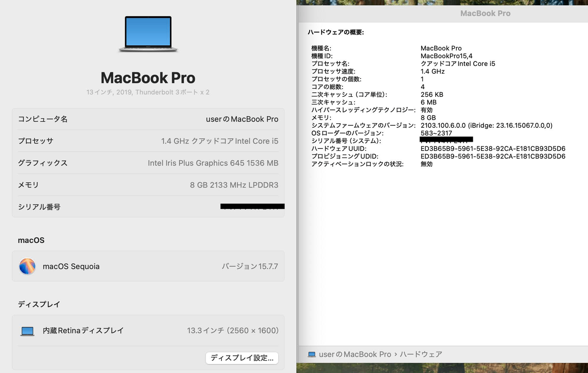Viewport: 588px width, 373px height.
Task: Click 6 MB value
Action: 428,103
